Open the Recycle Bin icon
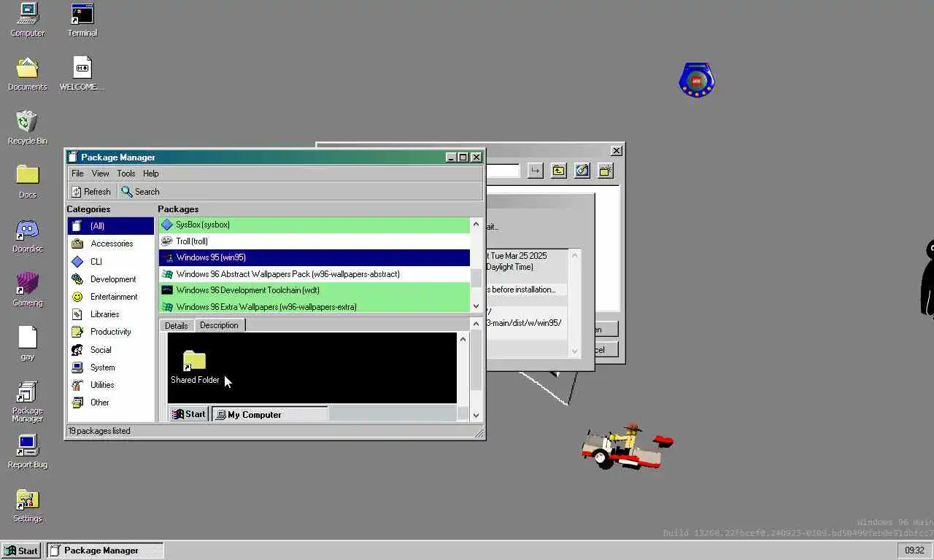 click(27, 128)
